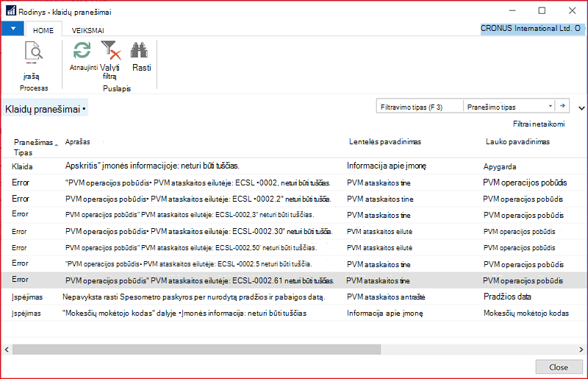Click the Pradžios data field cell

507,297
